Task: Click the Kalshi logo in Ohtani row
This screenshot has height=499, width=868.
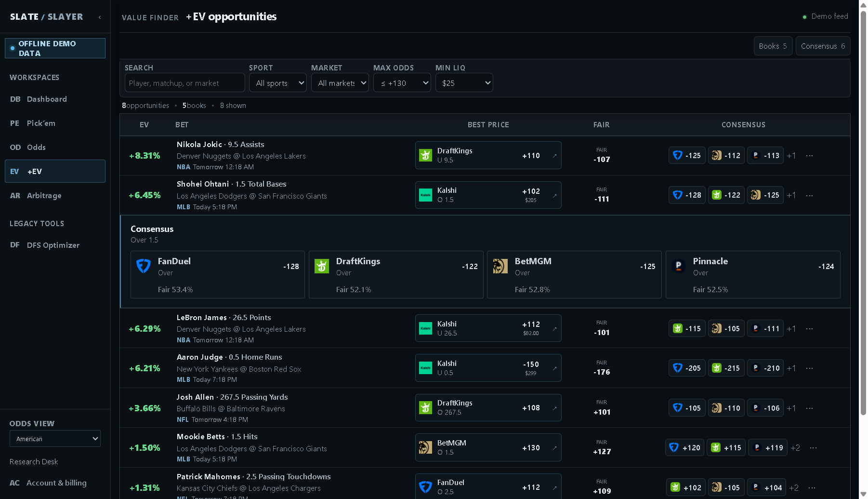Action: click(x=425, y=195)
